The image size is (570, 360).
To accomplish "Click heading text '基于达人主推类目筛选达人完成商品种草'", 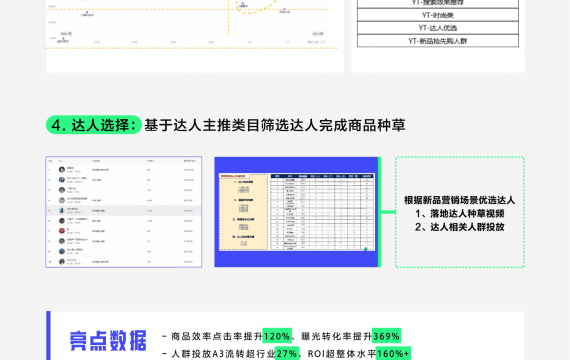I will 275,125.
